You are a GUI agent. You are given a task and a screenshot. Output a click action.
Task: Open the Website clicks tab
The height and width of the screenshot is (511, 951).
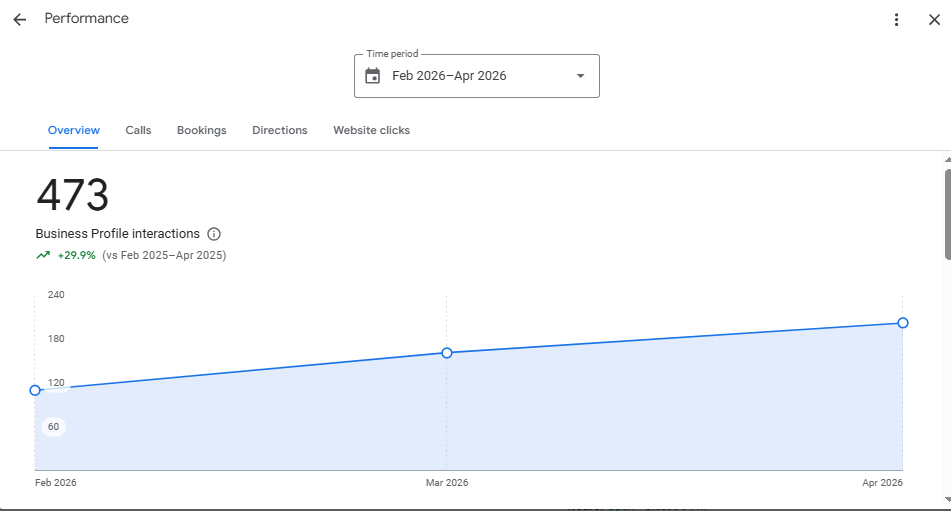click(371, 130)
